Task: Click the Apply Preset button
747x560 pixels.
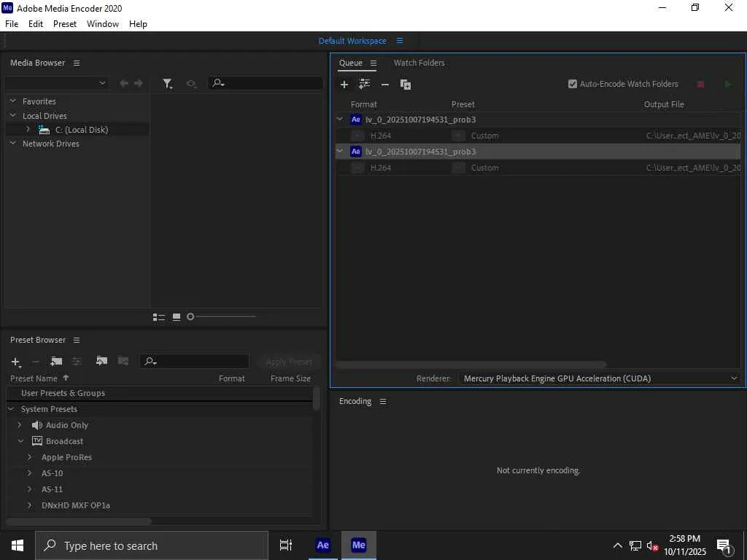Action: [289, 362]
